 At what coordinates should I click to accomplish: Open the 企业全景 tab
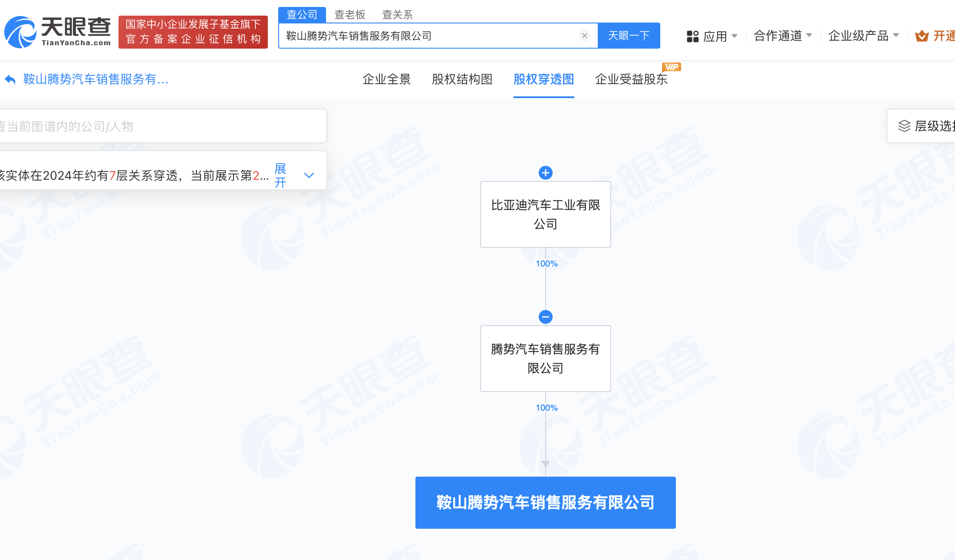(387, 79)
